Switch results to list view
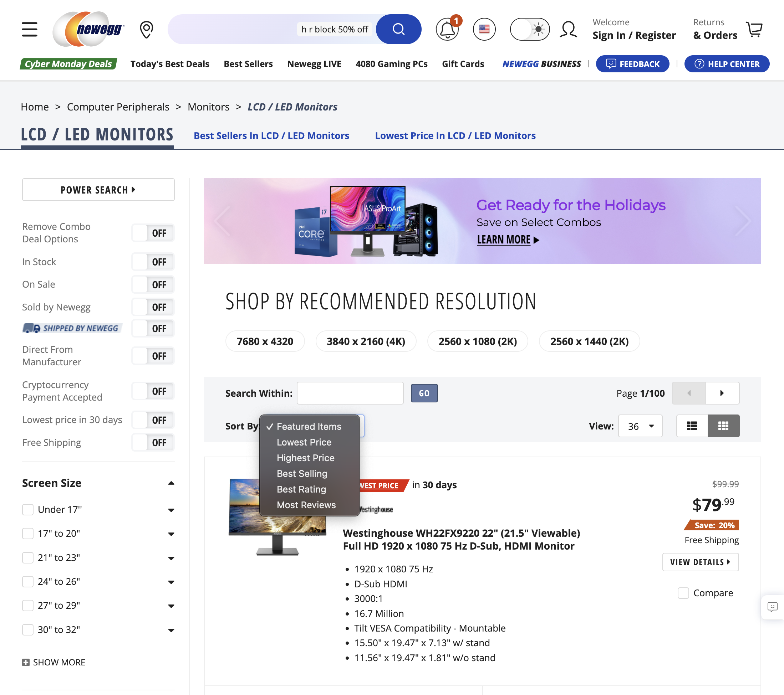The image size is (784, 695). 692,426
